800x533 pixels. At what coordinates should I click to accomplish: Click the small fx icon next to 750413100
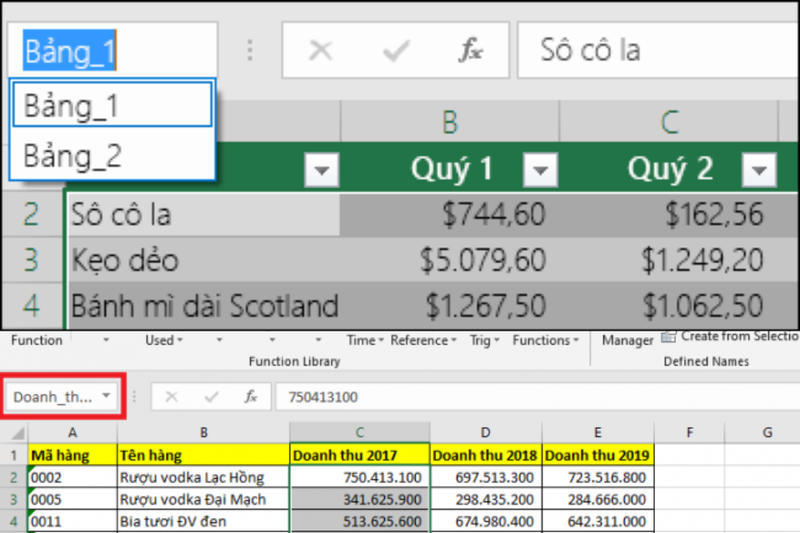click(250, 396)
